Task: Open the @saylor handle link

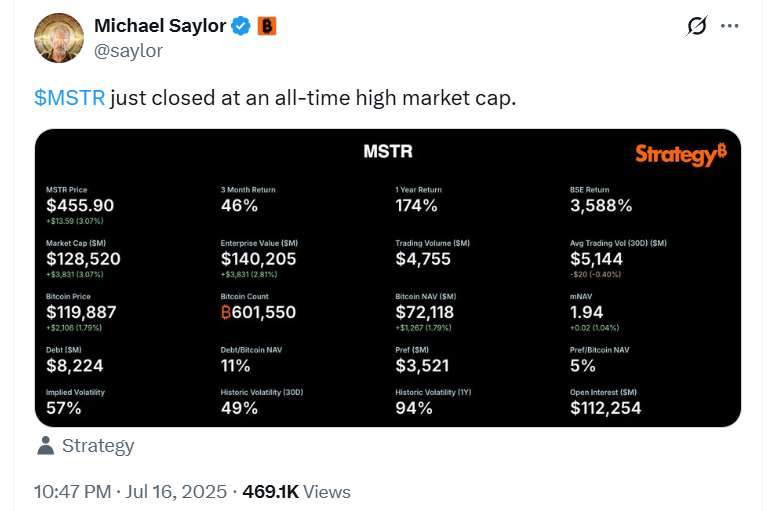Action: click(x=128, y=51)
